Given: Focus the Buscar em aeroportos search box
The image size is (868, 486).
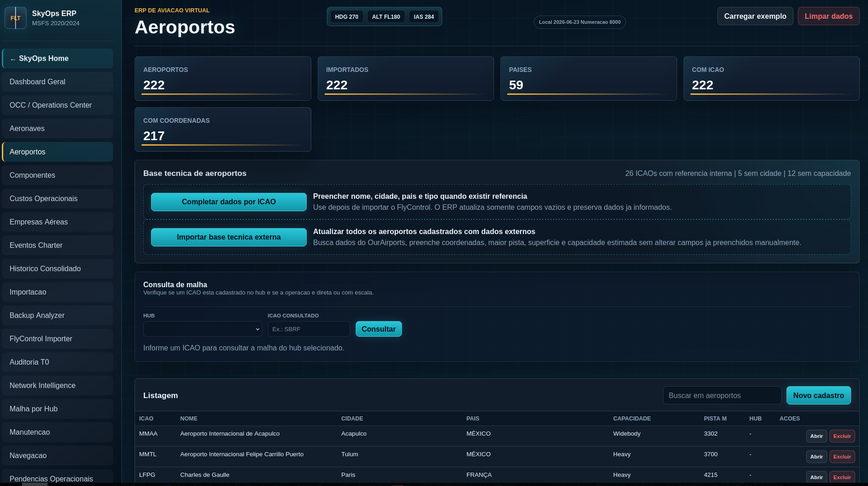Looking at the screenshot, I should 722,395.
